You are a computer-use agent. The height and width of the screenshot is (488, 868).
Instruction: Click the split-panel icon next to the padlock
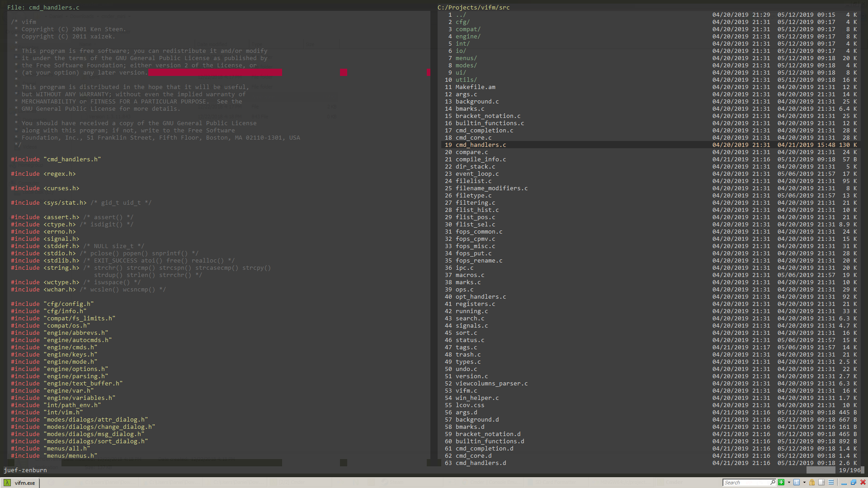(821, 483)
